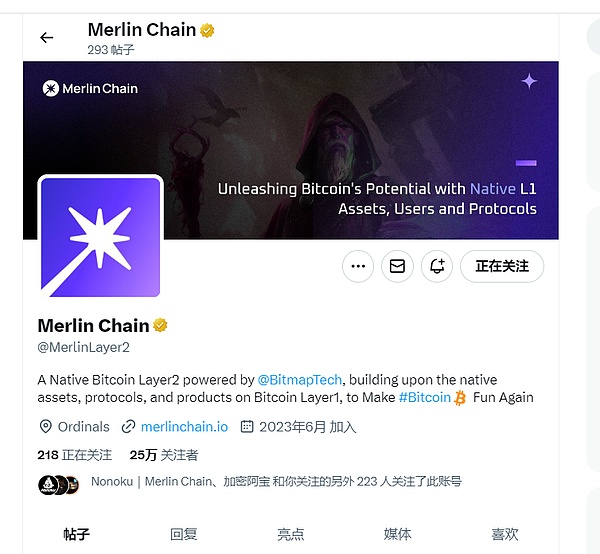View the 218 正在关注 following list

(75, 454)
